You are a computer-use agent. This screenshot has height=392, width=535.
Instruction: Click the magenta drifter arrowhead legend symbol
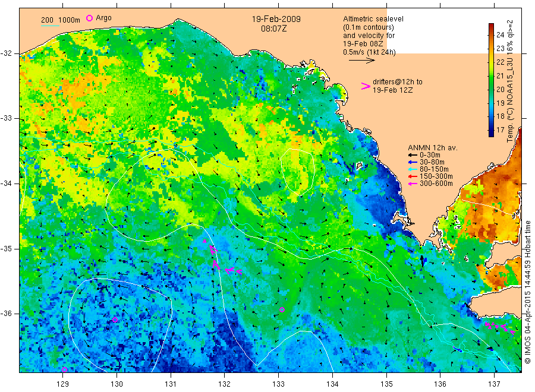(x=366, y=86)
